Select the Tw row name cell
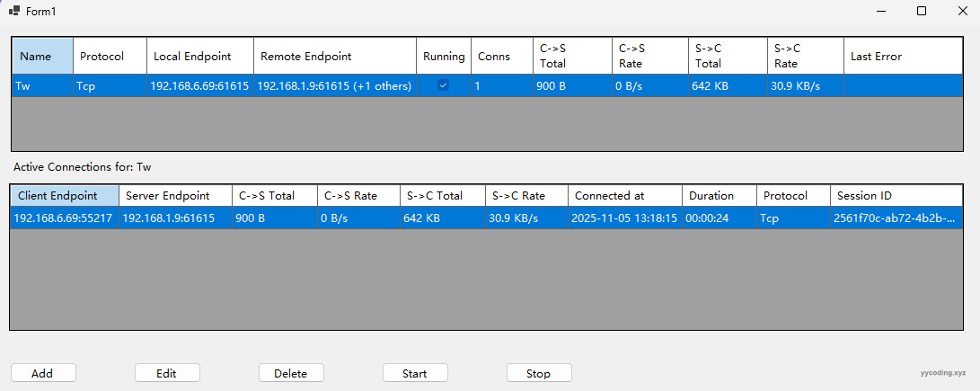This screenshot has width=980, height=391. 42,86
